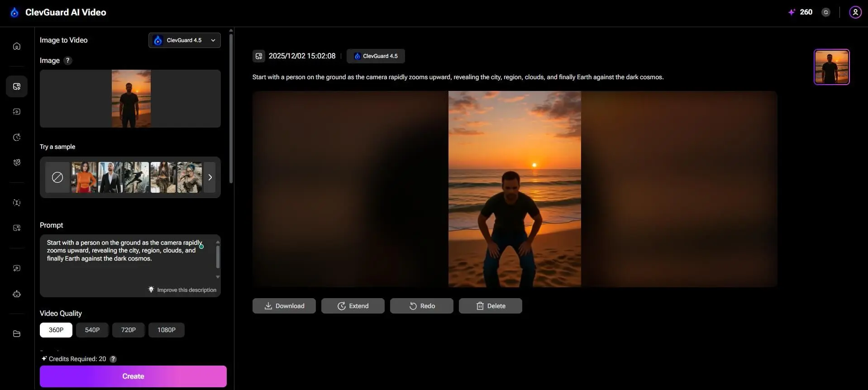The width and height of the screenshot is (868, 390).
Task: Switch quality to 1080P
Action: click(x=166, y=330)
